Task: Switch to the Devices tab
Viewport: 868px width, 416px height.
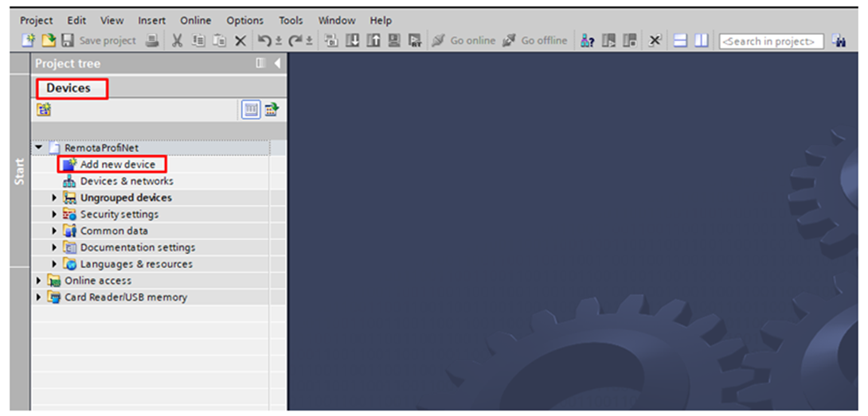Action: [x=68, y=88]
